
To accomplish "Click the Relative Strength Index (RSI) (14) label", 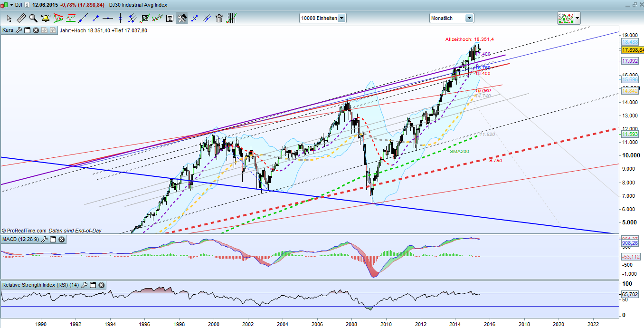I will coord(41,285).
